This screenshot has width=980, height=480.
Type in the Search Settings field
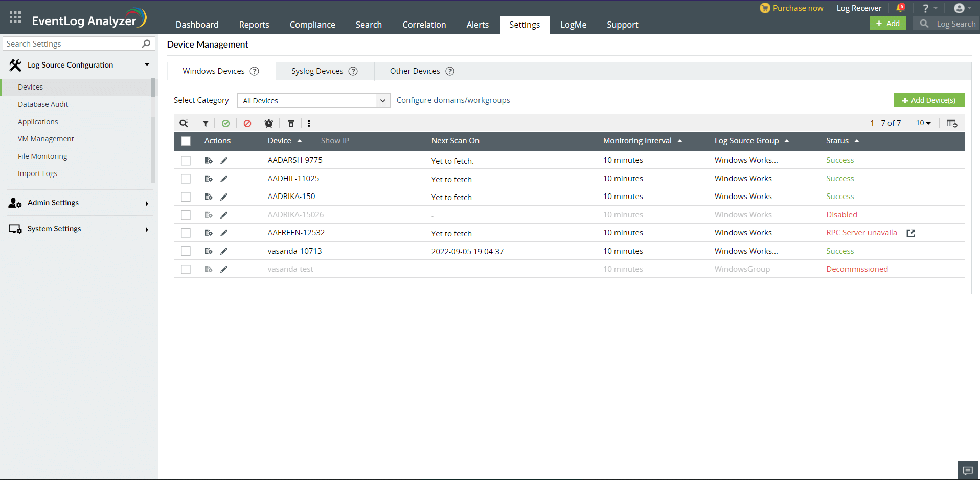(x=72, y=43)
